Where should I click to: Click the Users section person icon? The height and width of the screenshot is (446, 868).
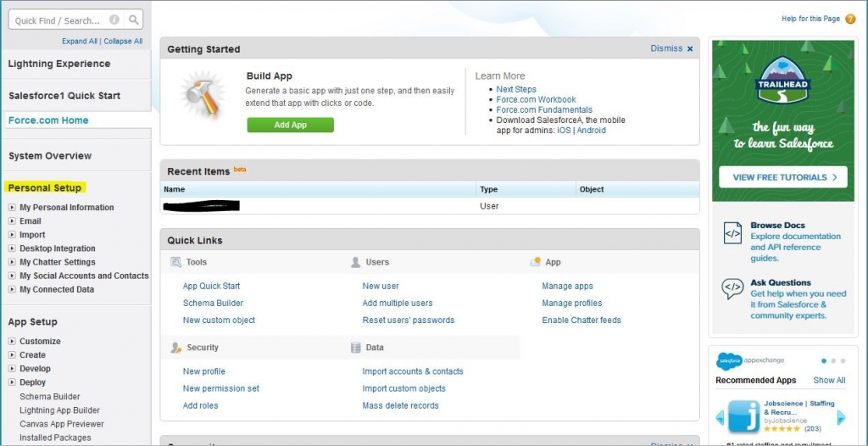click(x=355, y=262)
